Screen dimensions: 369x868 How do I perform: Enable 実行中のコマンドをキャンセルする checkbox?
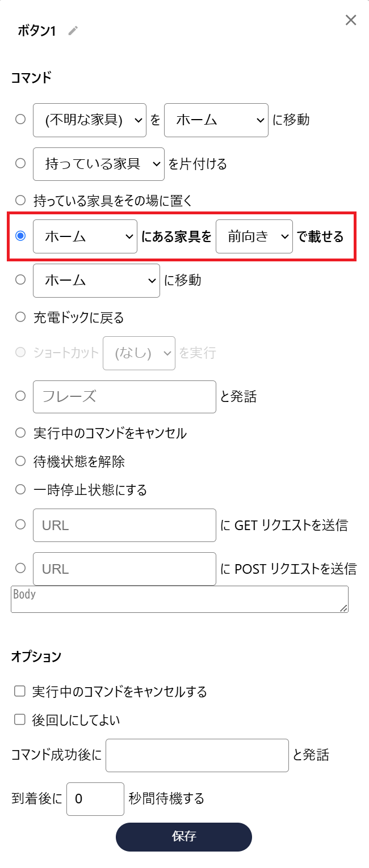[20, 691]
